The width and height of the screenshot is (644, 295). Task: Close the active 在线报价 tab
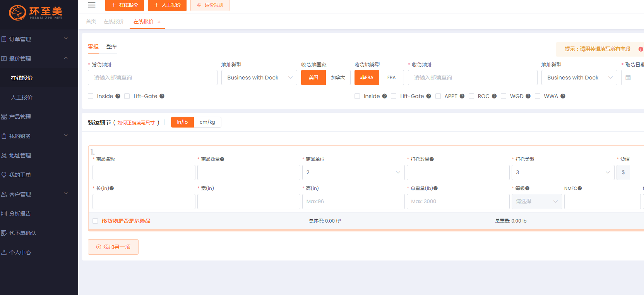click(159, 22)
